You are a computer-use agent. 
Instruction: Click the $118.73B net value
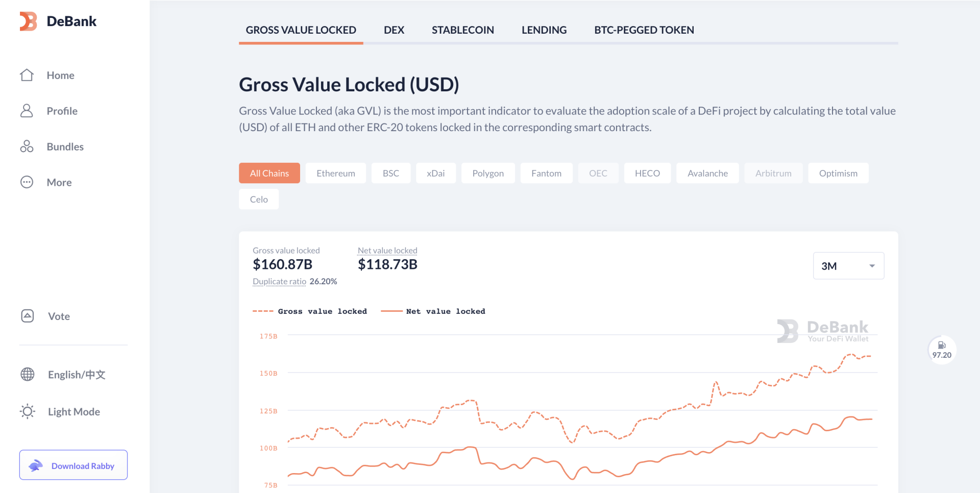(388, 264)
